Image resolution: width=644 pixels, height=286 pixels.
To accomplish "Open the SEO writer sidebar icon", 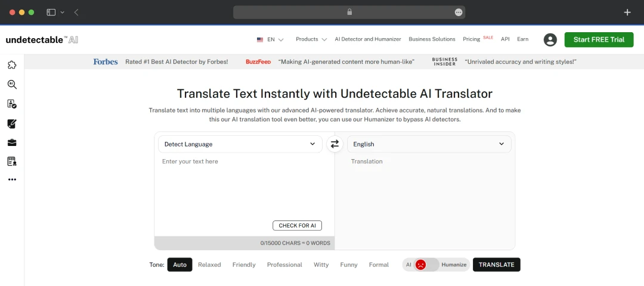I will click(12, 161).
